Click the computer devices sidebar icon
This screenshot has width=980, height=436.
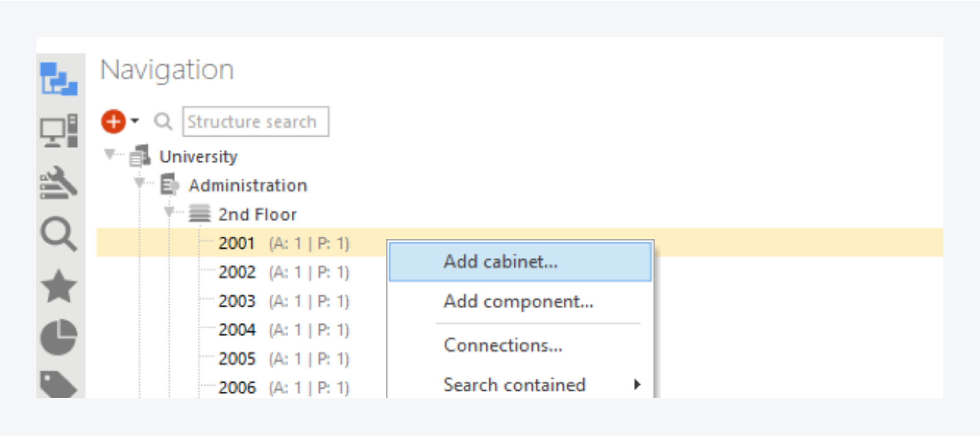[x=59, y=131]
